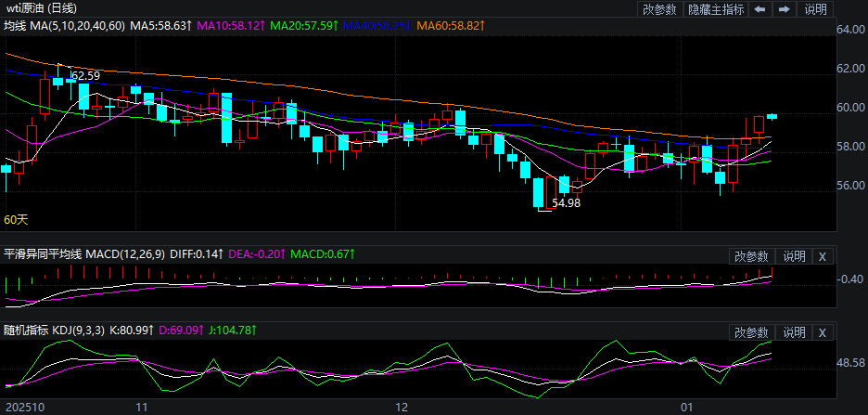Viewport: 868px width, 415px height.
Task: Click the right arrow to scroll chart forward
Action: point(785,9)
